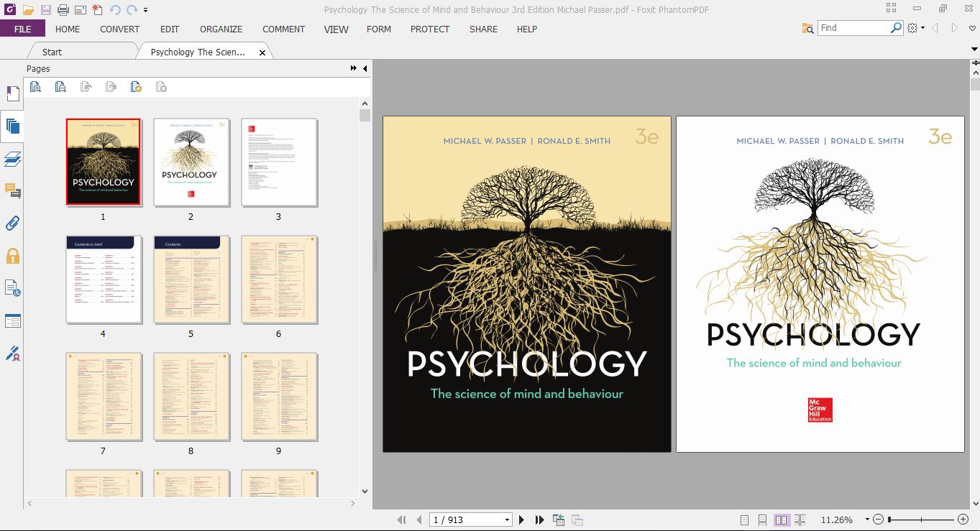
Task: Expand the Pages panel with double arrow
Action: tap(354, 68)
